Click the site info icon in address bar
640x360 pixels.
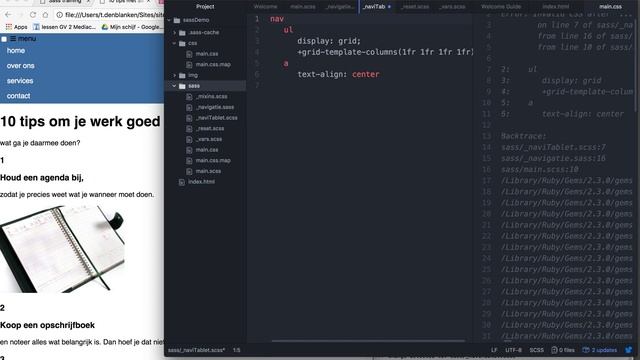60,15
